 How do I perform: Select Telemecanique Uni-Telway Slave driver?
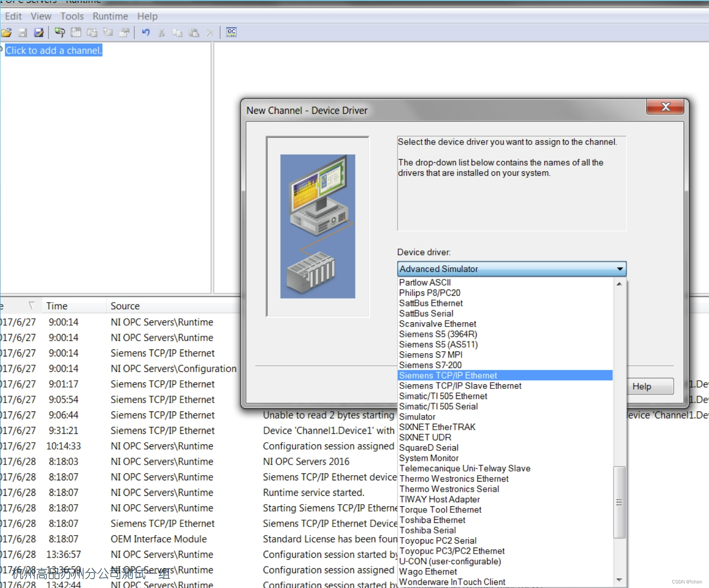click(x=505, y=468)
